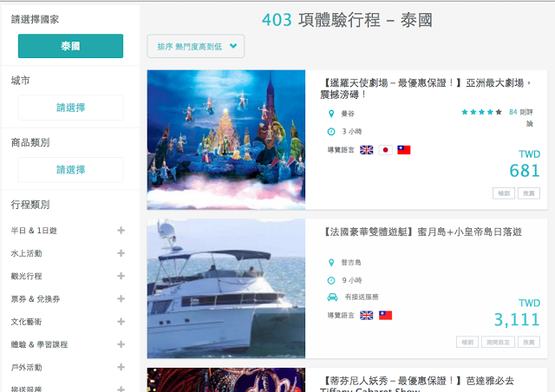Open the 城市 請選擇 dropdown
The height and width of the screenshot is (392, 555).
70,108
